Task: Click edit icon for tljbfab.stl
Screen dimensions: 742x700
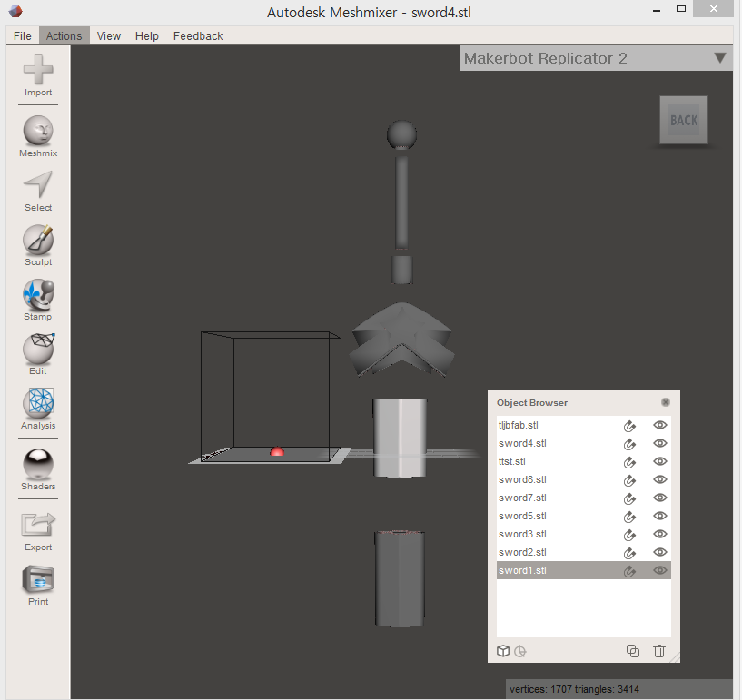Action: pos(629,426)
